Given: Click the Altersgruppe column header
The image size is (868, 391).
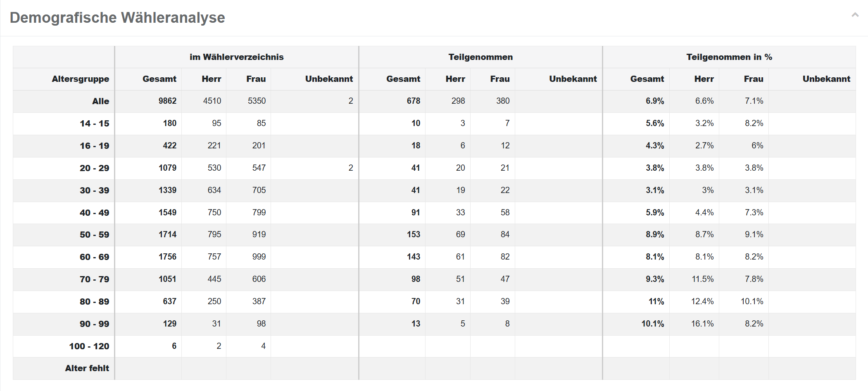Looking at the screenshot, I should click(80, 79).
